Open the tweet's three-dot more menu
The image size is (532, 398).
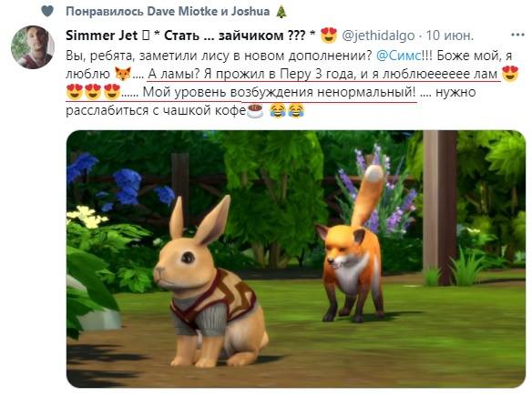517,35
